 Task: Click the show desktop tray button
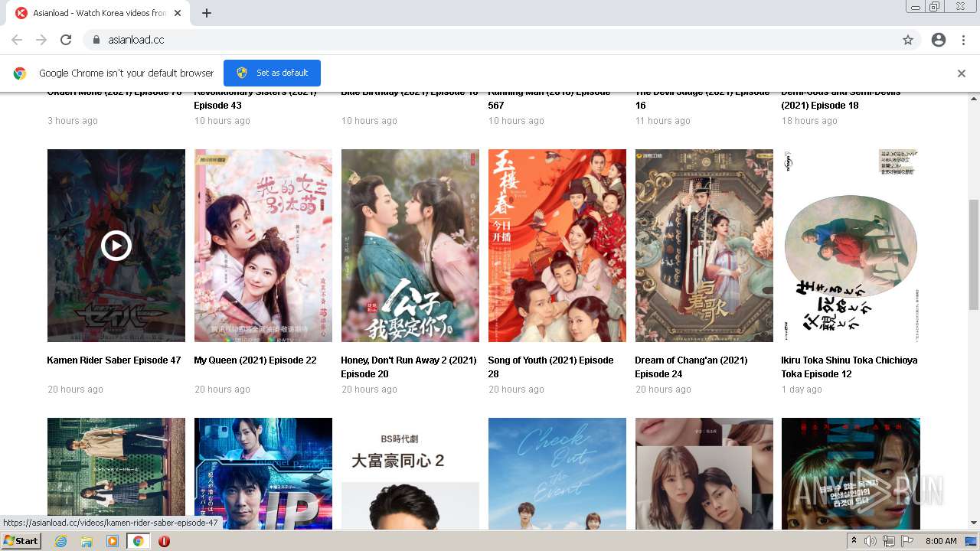click(971, 541)
